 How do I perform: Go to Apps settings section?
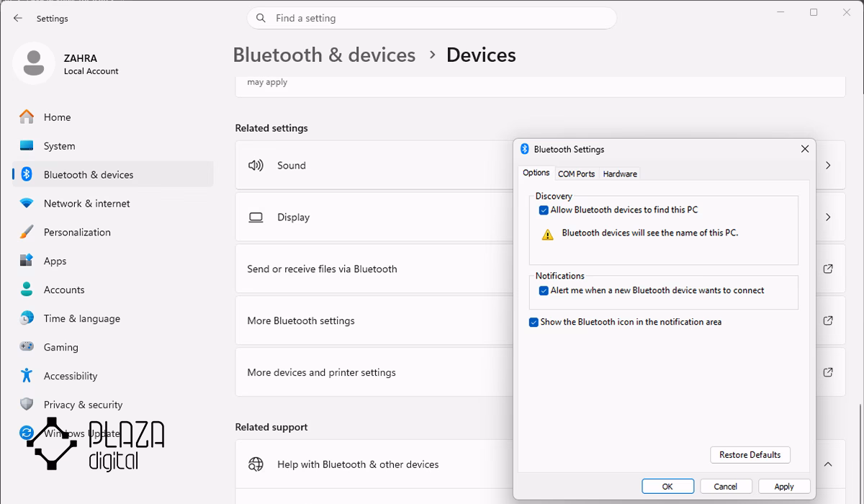(x=113, y=261)
